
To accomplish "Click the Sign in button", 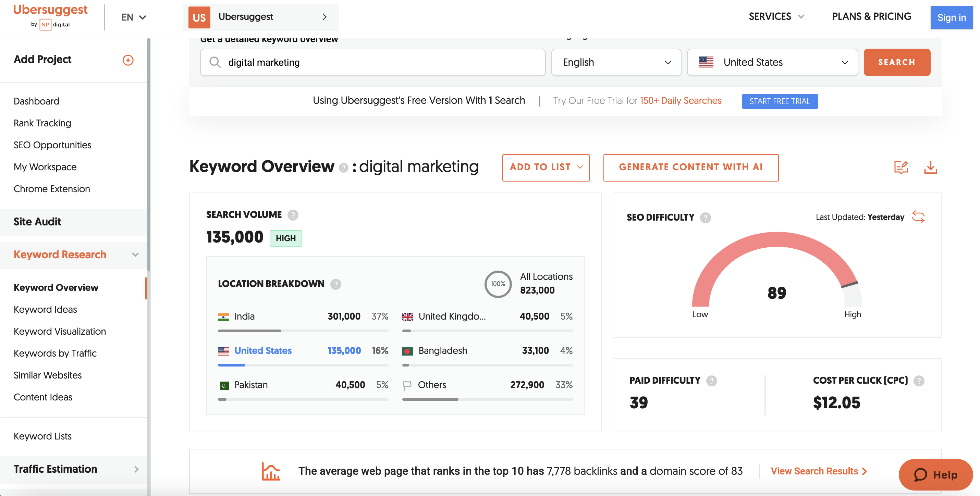I will tap(951, 17).
